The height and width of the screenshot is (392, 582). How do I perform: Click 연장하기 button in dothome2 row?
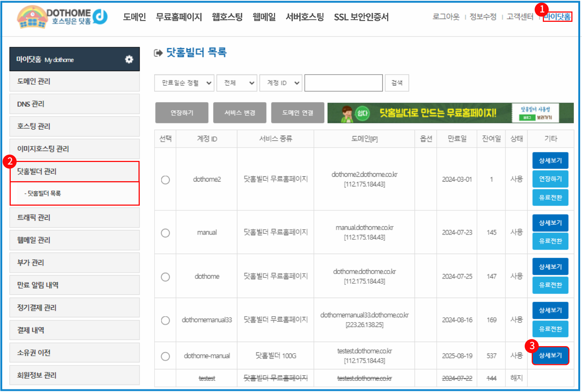(550, 179)
